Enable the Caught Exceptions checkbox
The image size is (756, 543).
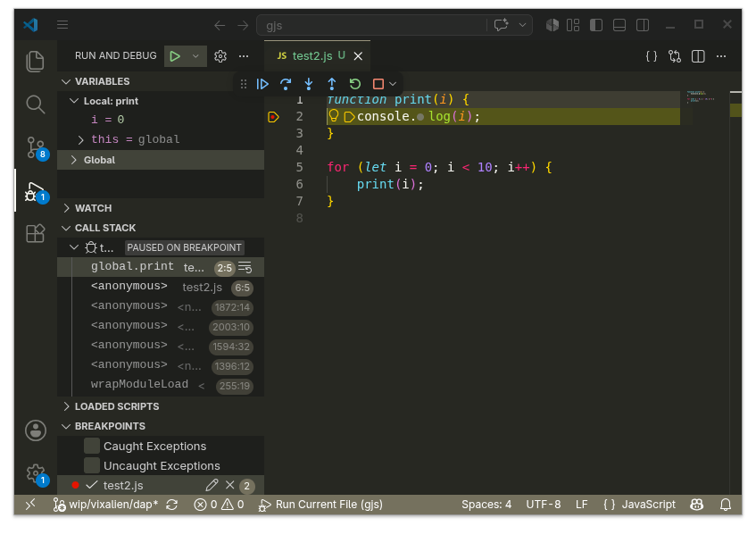tap(92, 446)
